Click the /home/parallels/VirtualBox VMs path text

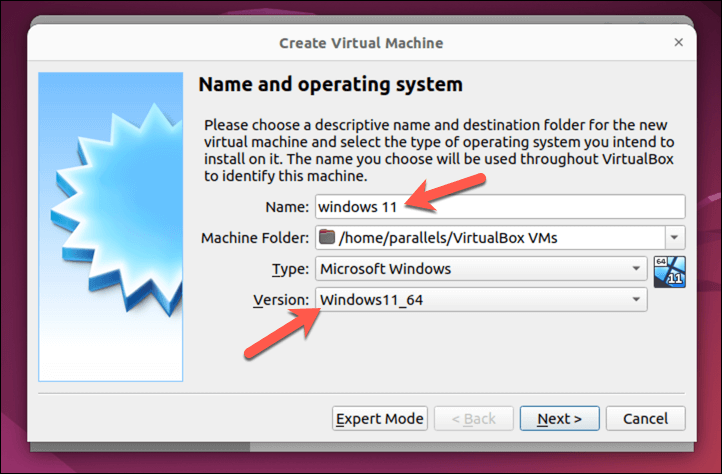coord(448,238)
